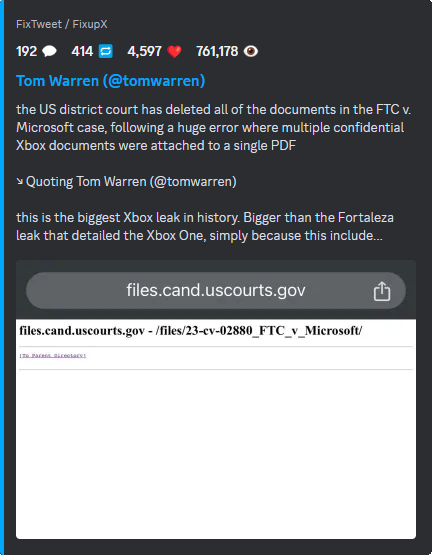Click the blue accent bar of the embed
The height and width of the screenshot is (556, 432).
click(x=2, y=278)
